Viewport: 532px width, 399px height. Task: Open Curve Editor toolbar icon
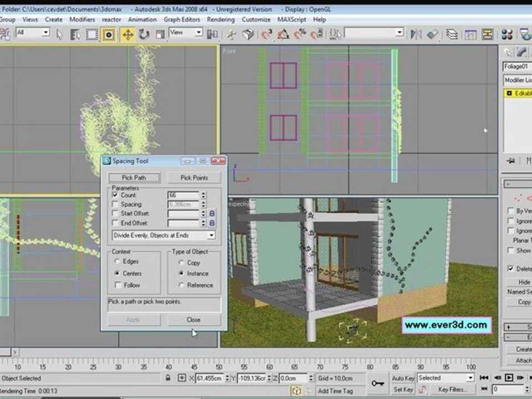(470, 34)
